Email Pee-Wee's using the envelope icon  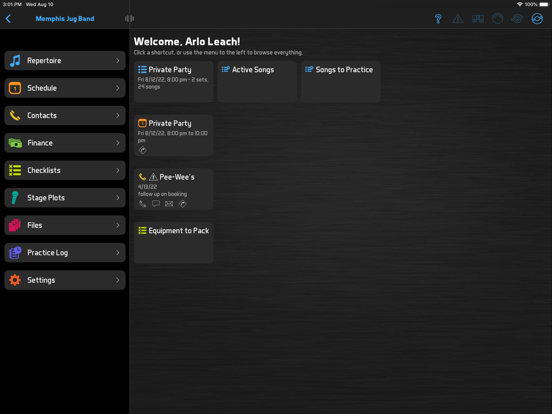pyautogui.click(x=169, y=204)
